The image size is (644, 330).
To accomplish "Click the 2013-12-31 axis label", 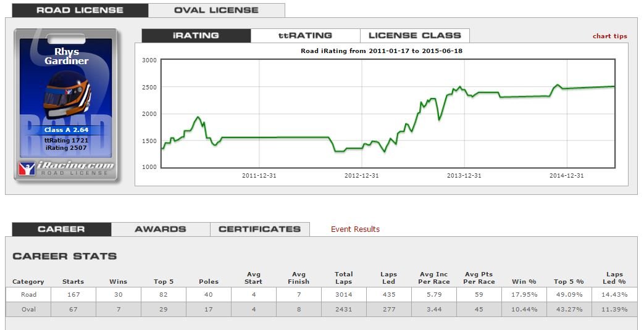I will [464, 176].
